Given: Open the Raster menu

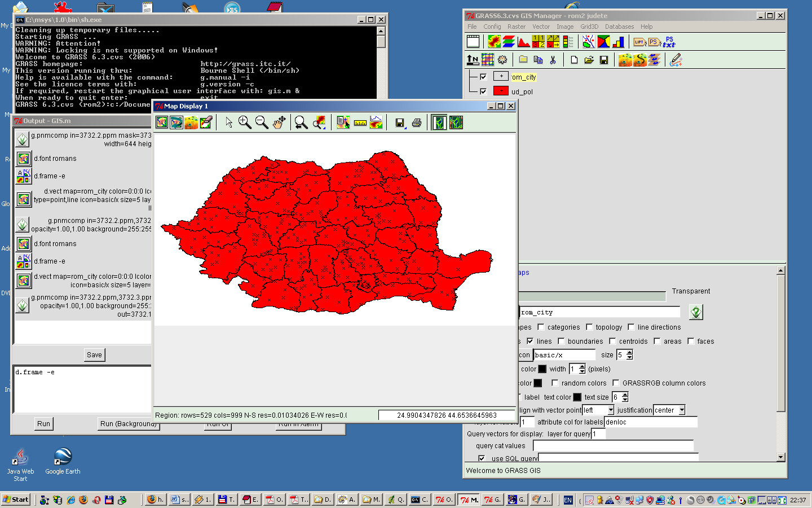Looking at the screenshot, I should tap(516, 27).
